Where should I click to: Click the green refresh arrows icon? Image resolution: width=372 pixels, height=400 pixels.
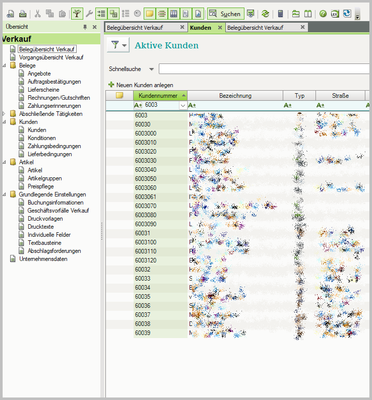click(265, 14)
